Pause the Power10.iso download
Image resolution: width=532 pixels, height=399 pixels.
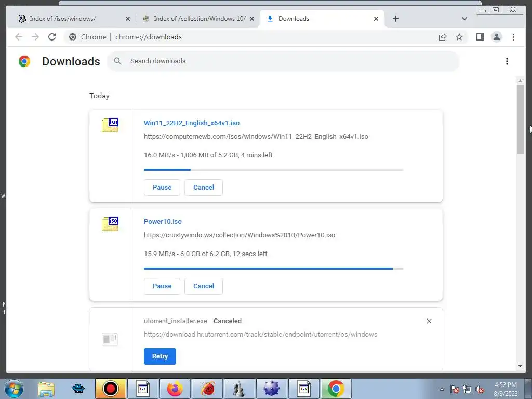(x=162, y=286)
